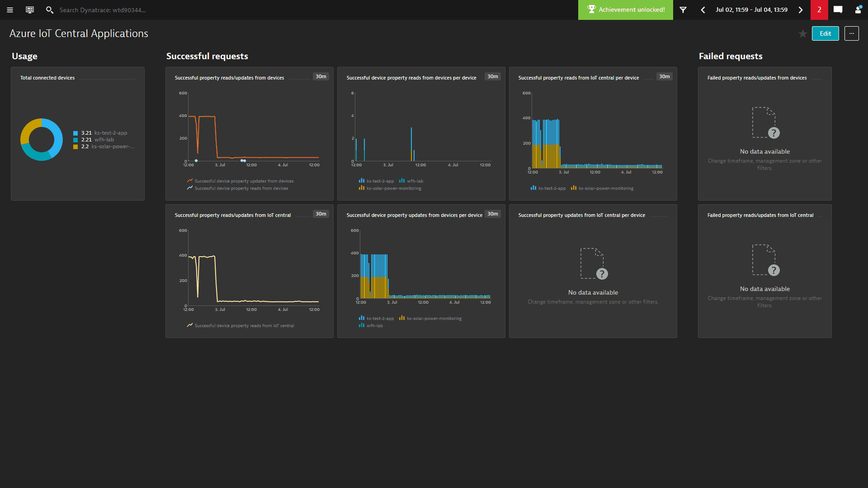Screen dimensions: 868x488
Task: Go to the next timeframe arrow
Action: 800,10
